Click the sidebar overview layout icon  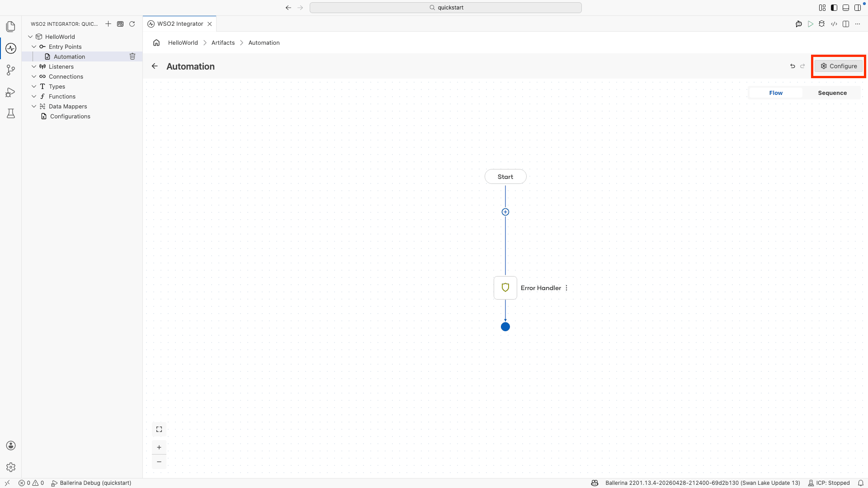pos(120,24)
